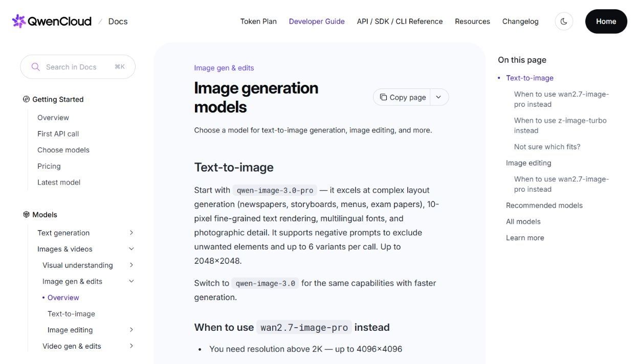This screenshot has height=364, width=638.
Task: Click Visual understanding sidebar item
Action: 78,265
